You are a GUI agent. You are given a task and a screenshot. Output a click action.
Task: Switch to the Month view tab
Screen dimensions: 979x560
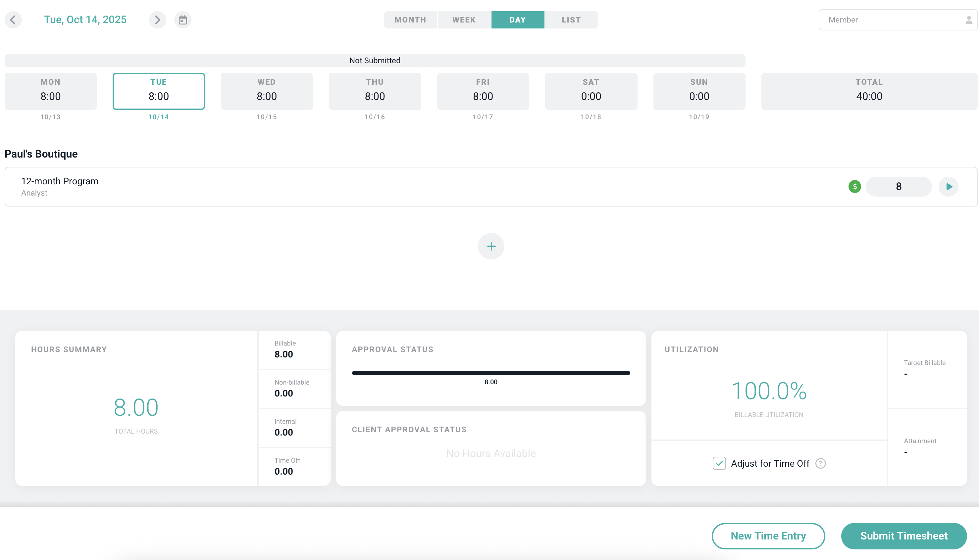tap(410, 20)
